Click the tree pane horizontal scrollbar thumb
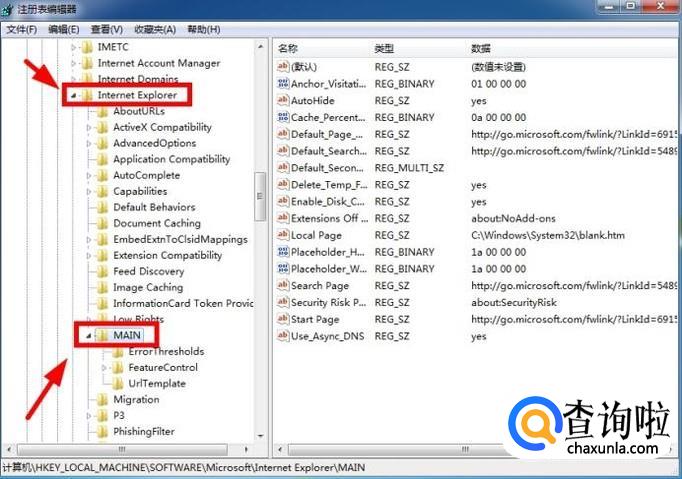 click(x=122, y=449)
